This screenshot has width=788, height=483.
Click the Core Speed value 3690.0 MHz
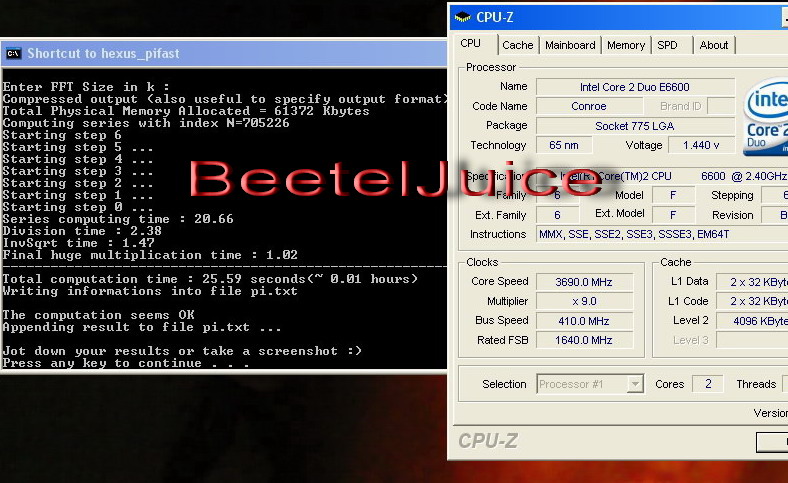[x=584, y=282]
